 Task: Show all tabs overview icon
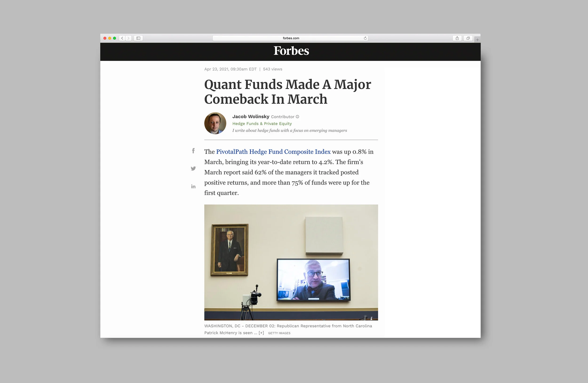coord(468,38)
